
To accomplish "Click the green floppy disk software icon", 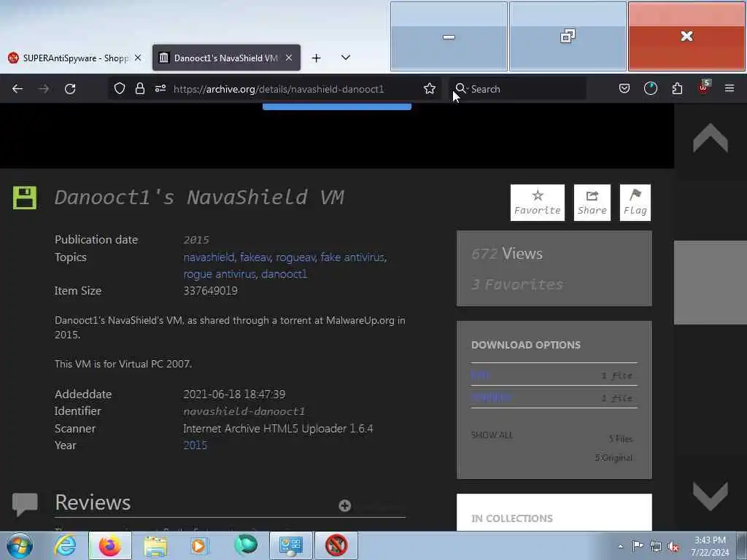I will click(x=24, y=198).
